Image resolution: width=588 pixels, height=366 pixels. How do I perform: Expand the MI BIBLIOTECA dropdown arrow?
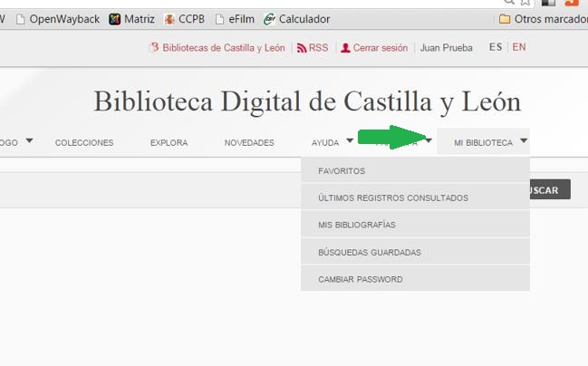point(524,140)
